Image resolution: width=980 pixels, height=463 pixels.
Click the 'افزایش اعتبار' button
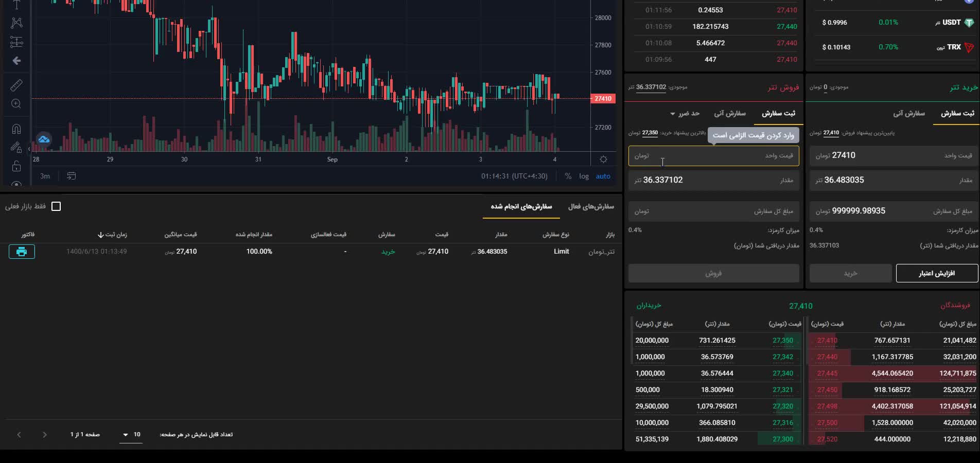point(937,273)
